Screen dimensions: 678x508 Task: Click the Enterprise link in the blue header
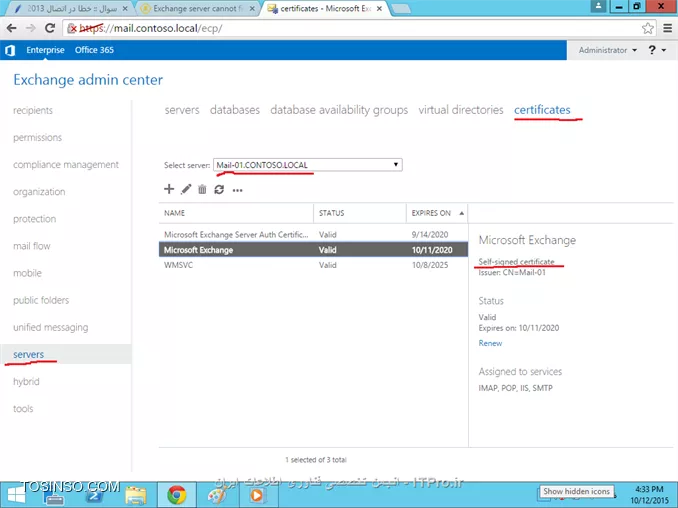click(x=45, y=50)
